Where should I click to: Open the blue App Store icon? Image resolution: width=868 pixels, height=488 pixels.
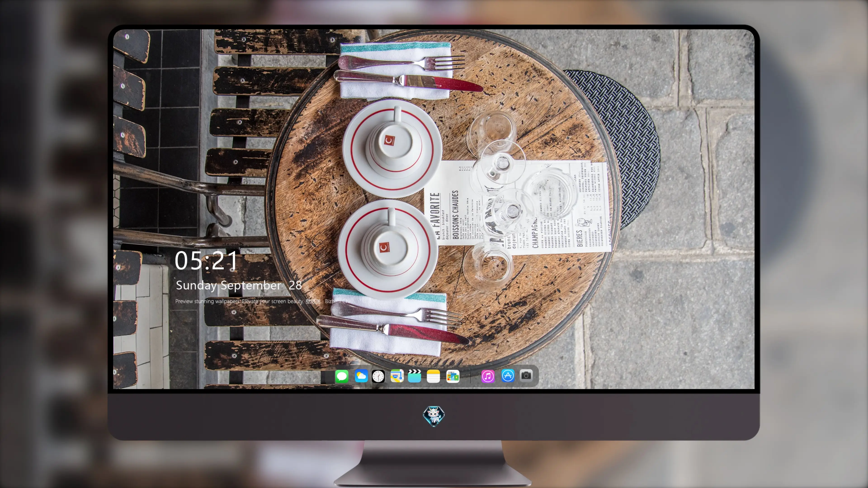point(508,375)
